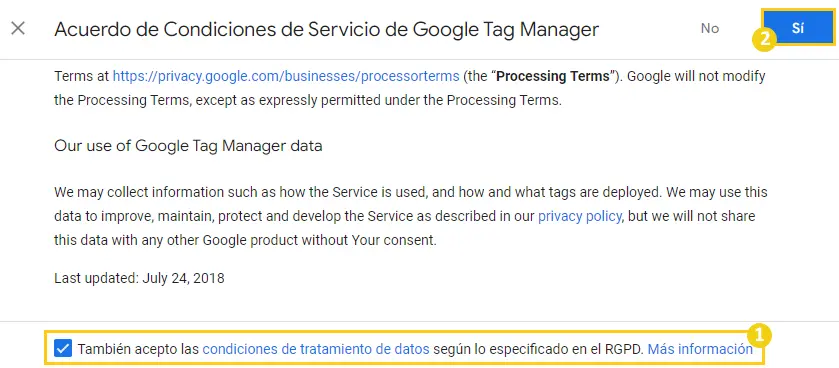Click the Our use of Google Tag Manager data heading
Screen dimensions: 839x368
pos(188,145)
